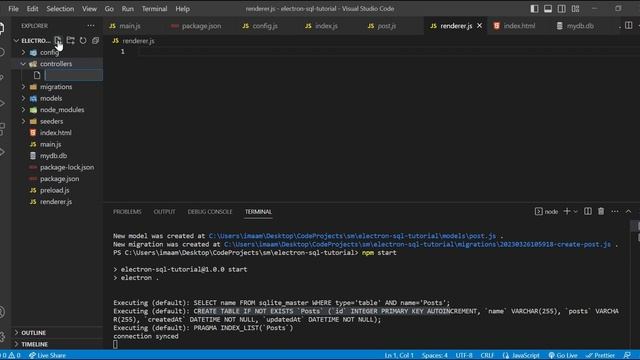
Task: Open notifications bell in status bar
Action: point(627,356)
